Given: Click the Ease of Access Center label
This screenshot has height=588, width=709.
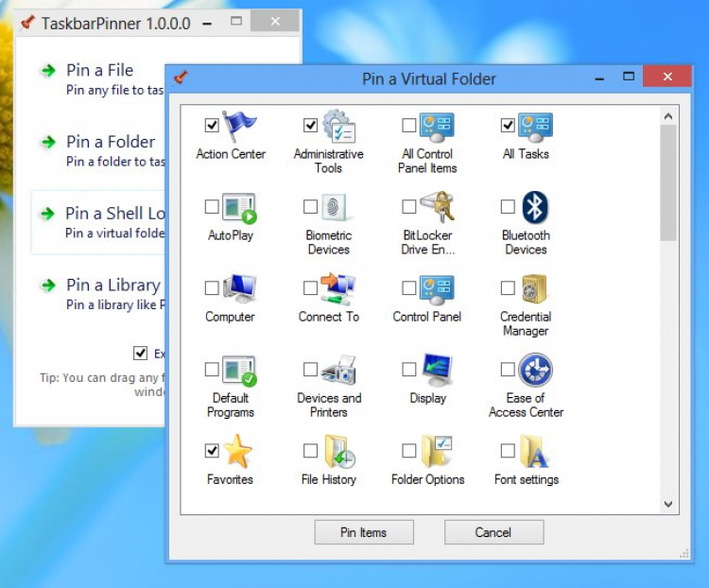Looking at the screenshot, I should (x=527, y=406).
